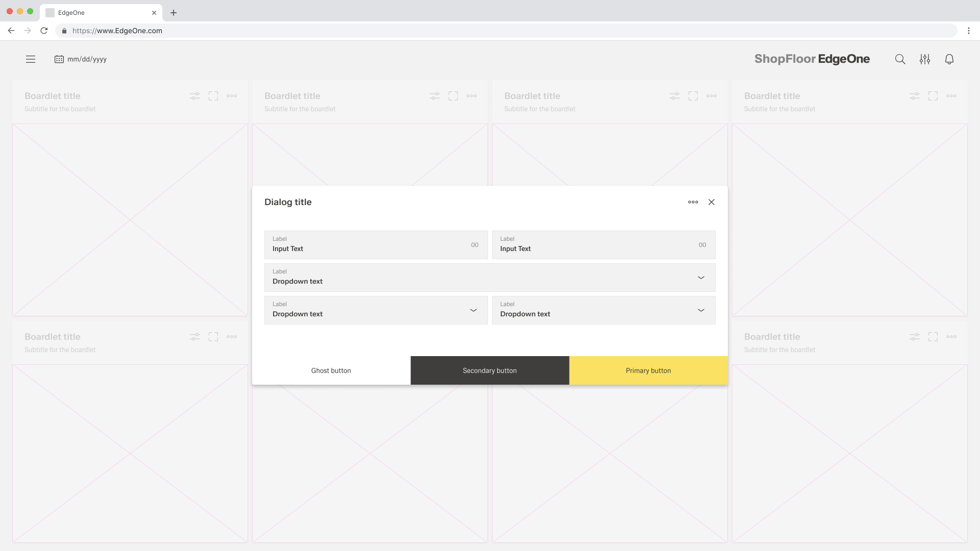Viewport: 980px width, 551px height.
Task: Open notifications via the bell icon
Action: tap(949, 59)
